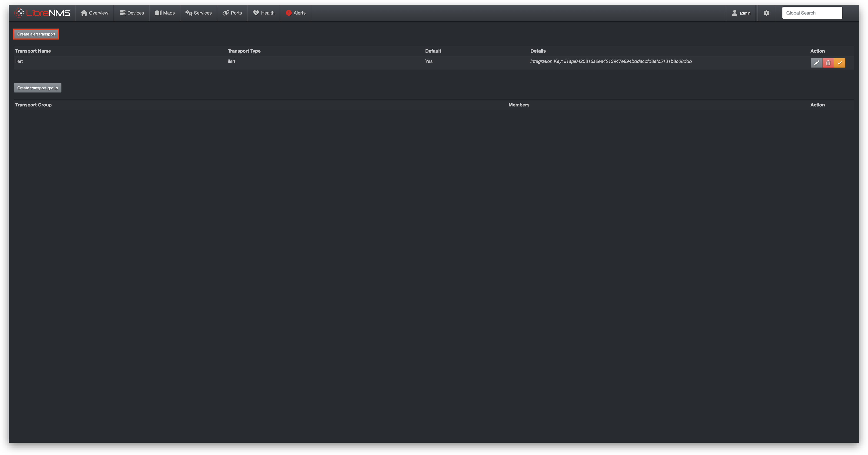Click the ilert integration key details
This screenshot has height=455, width=868.
611,61
